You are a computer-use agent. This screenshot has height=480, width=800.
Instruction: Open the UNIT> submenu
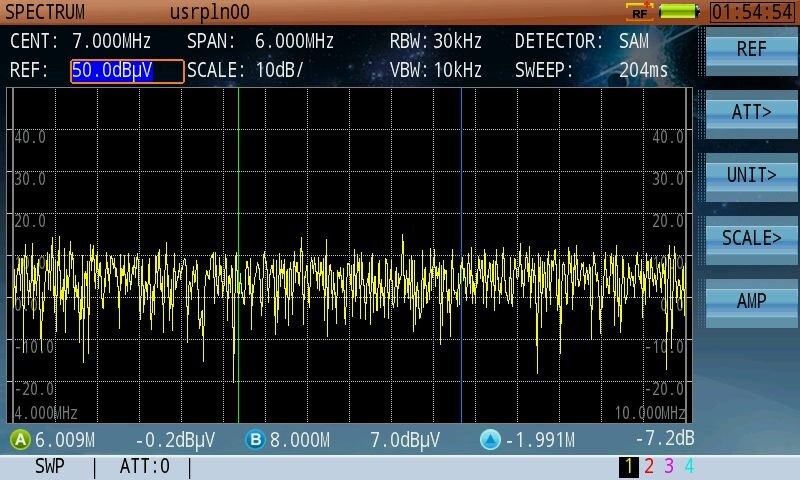751,175
